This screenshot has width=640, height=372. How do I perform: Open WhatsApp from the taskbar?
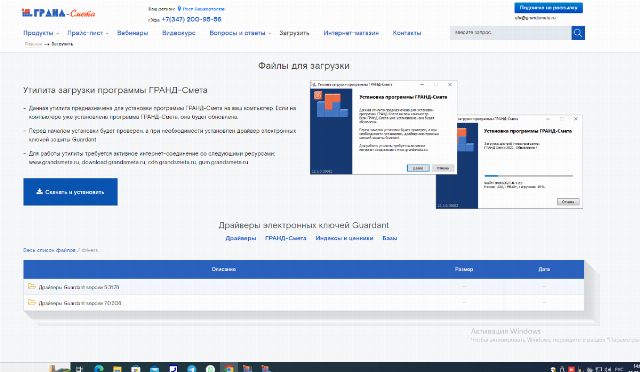coord(210,368)
